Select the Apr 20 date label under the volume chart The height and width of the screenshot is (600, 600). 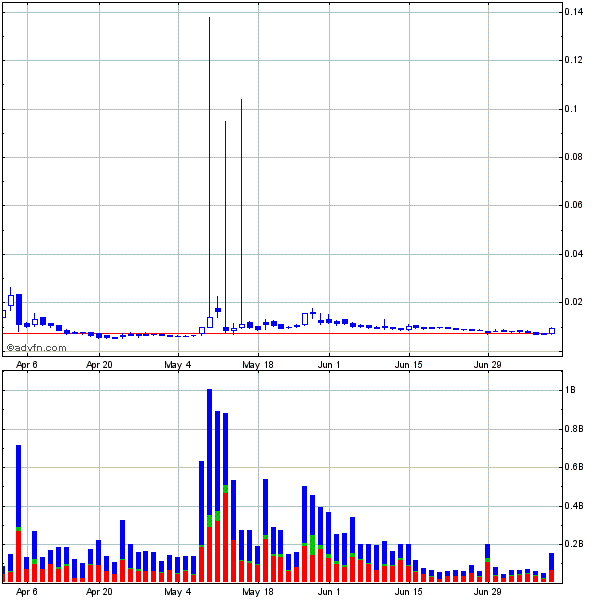pos(100,591)
